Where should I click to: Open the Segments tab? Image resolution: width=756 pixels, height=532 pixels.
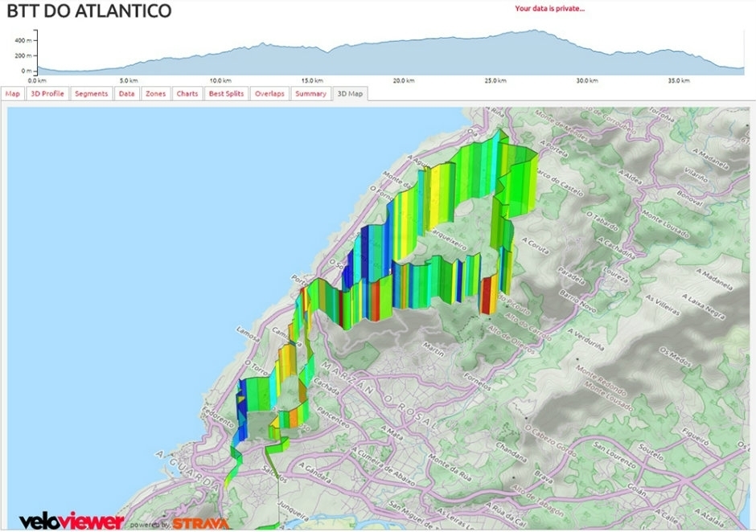click(x=91, y=94)
